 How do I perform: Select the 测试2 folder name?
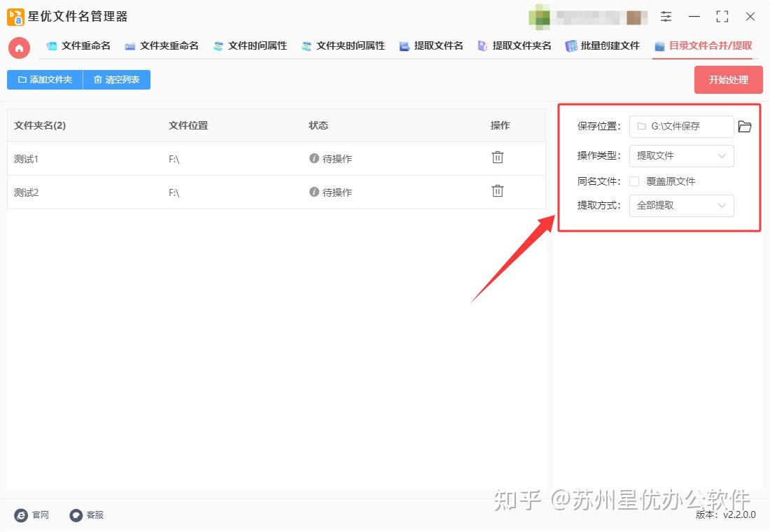pyautogui.click(x=26, y=192)
